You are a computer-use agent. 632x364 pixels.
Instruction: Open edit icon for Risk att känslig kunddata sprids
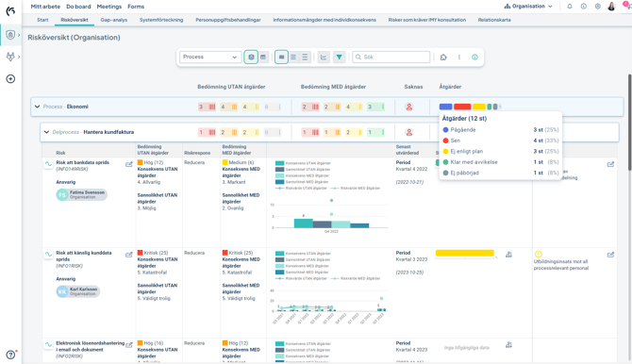point(129,255)
